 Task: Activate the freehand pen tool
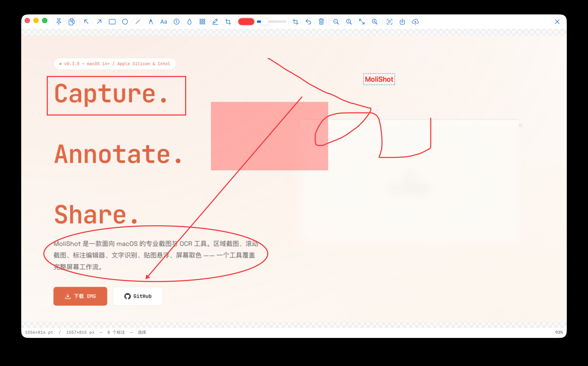click(x=151, y=22)
